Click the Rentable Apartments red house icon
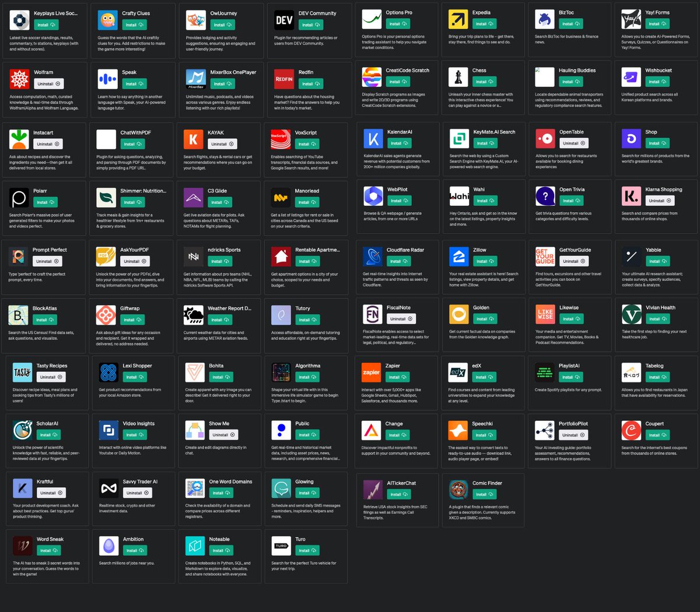Screen dimensions: 700x612 [x=281, y=256]
